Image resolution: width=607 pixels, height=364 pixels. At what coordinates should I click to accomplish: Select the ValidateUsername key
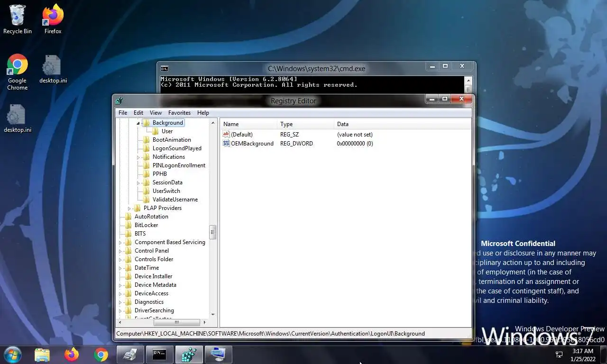[175, 200]
